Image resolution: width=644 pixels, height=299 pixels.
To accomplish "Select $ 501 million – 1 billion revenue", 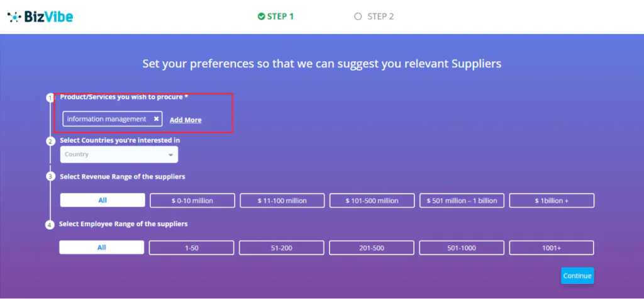I will (x=462, y=201).
